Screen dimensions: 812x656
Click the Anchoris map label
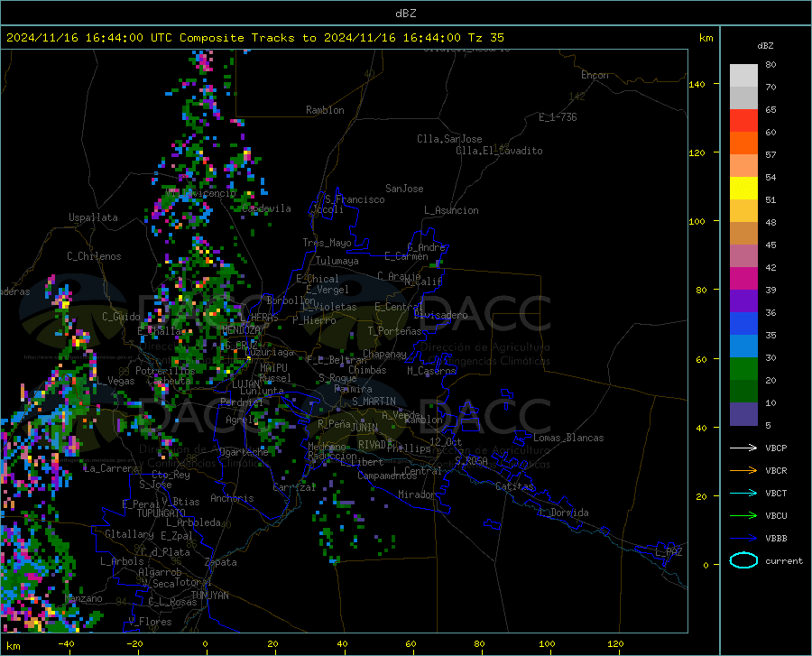pos(232,499)
